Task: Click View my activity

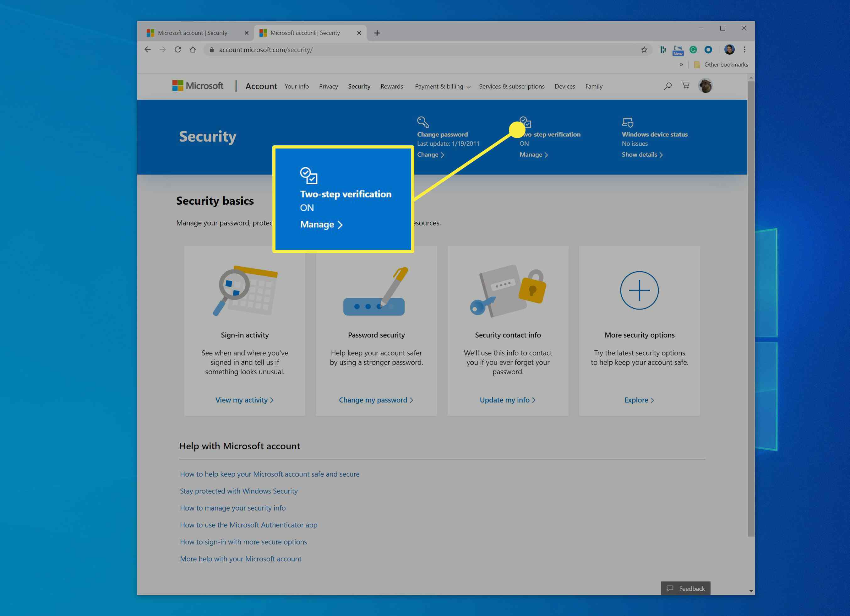Action: click(x=245, y=400)
